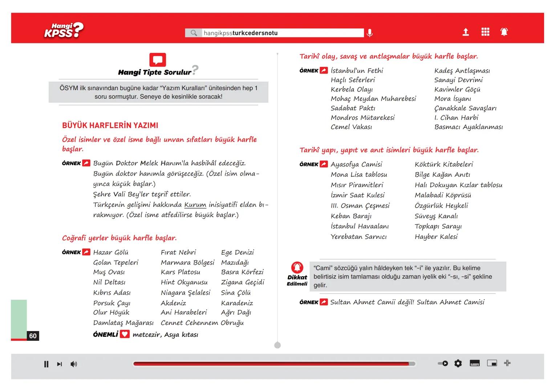This screenshot has height=392, width=555.
Task: Click the red speech bubble chat icon
Action: (x=158, y=60)
